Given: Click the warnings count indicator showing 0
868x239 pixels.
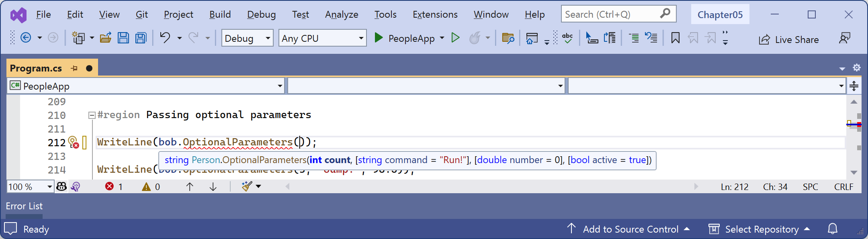Looking at the screenshot, I should tap(151, 186).
